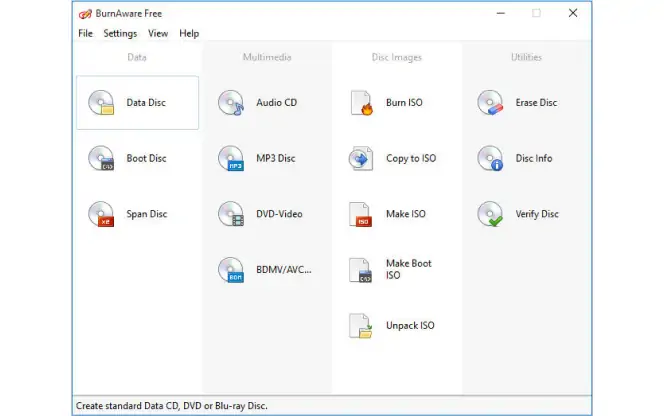Open the View menu

click(158, 33)
